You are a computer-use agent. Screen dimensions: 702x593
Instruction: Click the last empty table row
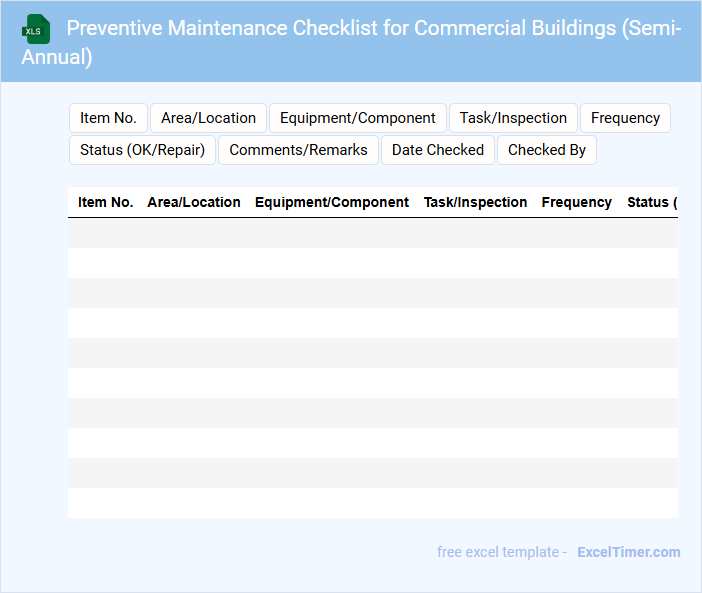coord(372,503)
